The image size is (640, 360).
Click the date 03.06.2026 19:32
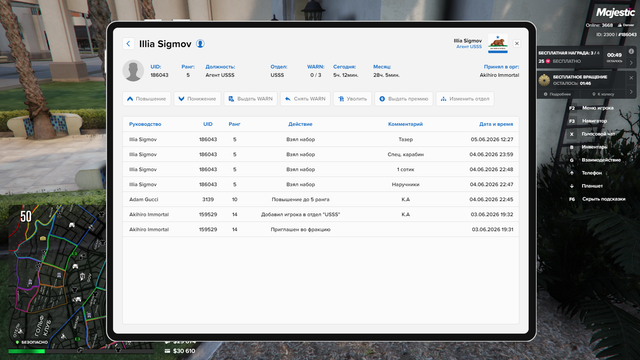click(x=492, y=215)
